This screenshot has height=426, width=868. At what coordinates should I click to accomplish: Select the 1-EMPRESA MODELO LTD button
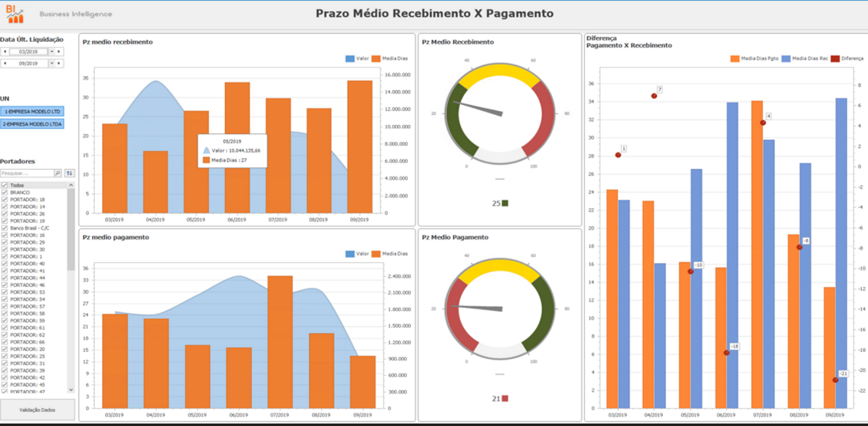coord(33,112)
